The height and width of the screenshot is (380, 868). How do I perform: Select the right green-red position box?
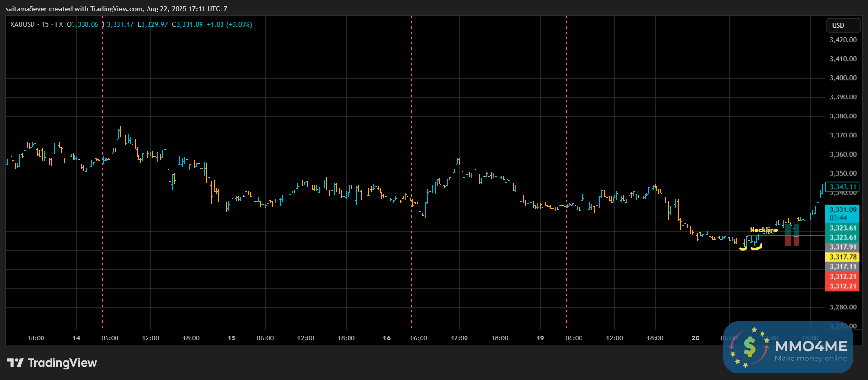coord(796,235)
